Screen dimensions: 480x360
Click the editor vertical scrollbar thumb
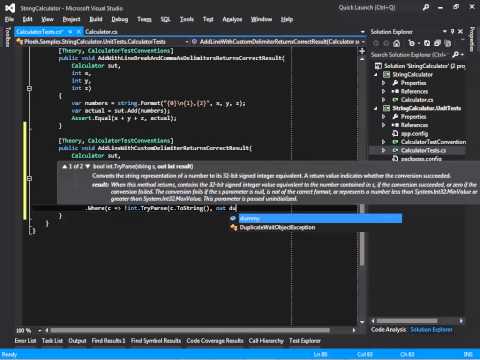coord(362,235)
